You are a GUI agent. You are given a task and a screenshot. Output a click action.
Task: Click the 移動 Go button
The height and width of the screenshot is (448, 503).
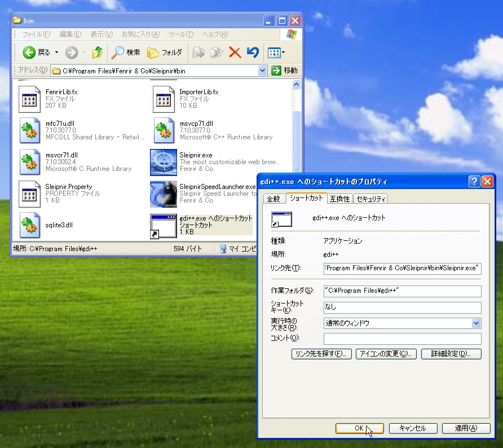pos(285,71)
